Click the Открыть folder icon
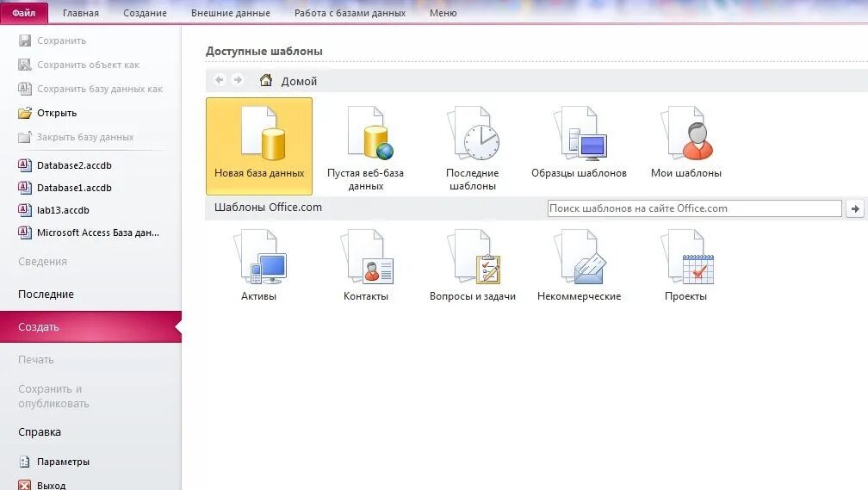Viewport: 868px width, 490px height. pyautogui.click(x=25, y=113)
